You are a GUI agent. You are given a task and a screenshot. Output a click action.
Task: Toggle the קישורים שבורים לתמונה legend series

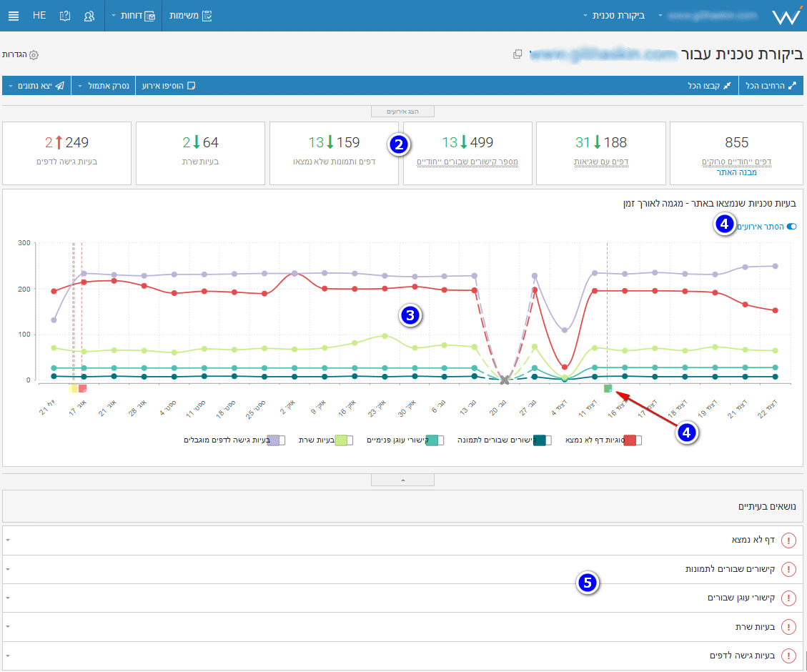click(x=542, y=440)
